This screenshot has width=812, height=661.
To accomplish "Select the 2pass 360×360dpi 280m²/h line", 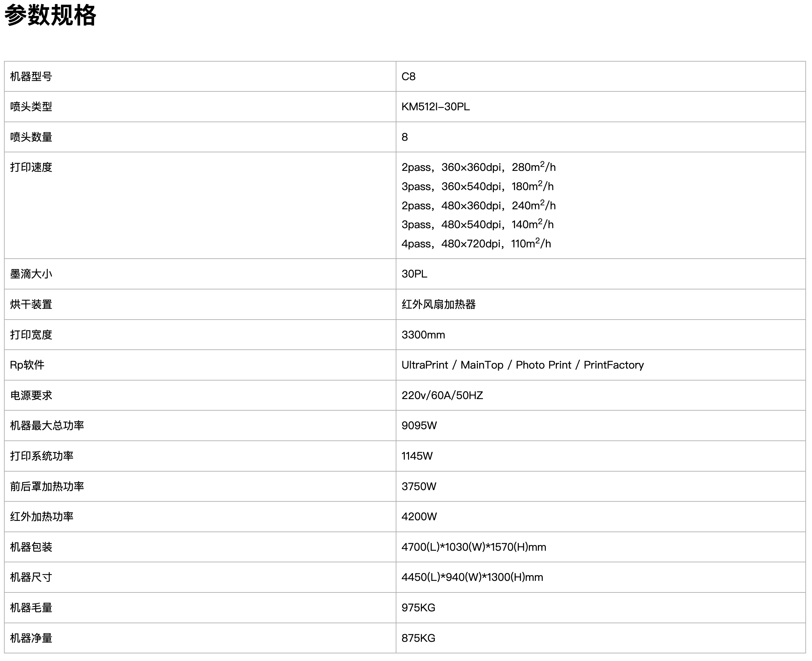I will click(479, 167).
